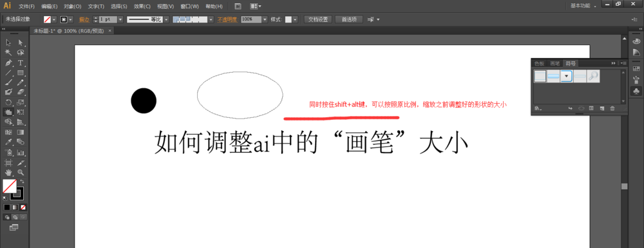Click the Fill swatch in toolbox
Image resolution: width=644 pixels, height=248 pixels.
(10, 186)
